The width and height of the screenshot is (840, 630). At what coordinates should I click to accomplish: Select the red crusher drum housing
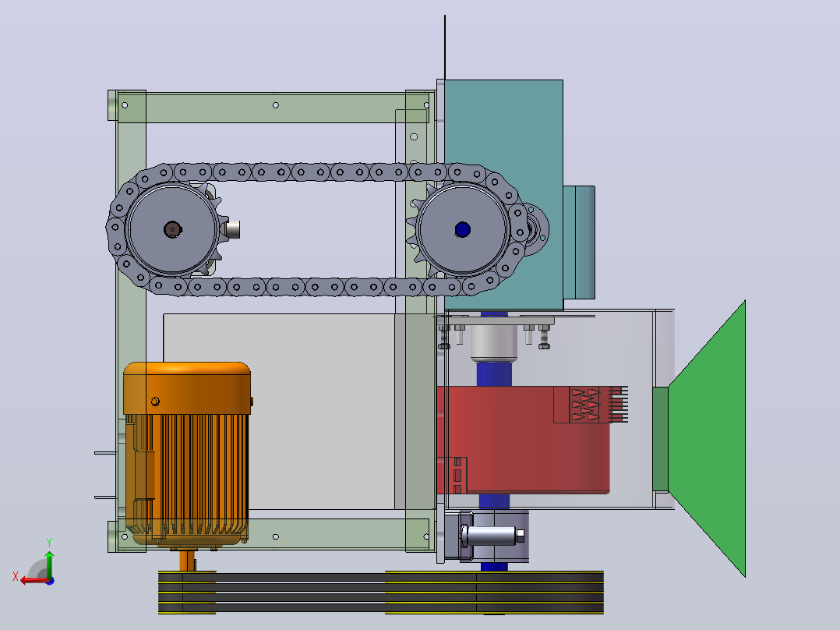pyautogui.click(x=522, y=440)
